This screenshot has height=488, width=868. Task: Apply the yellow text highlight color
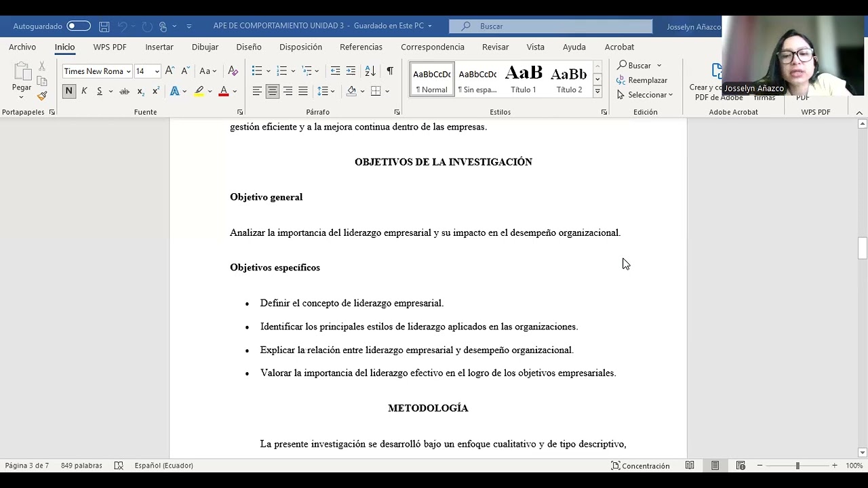199,91
